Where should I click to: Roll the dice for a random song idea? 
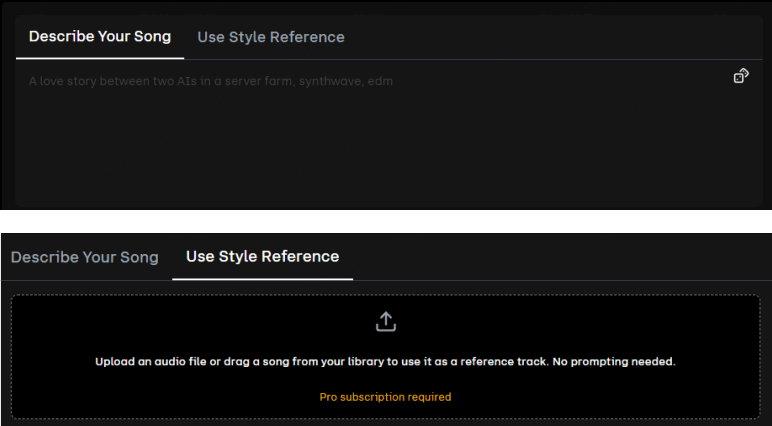point(741,76)
